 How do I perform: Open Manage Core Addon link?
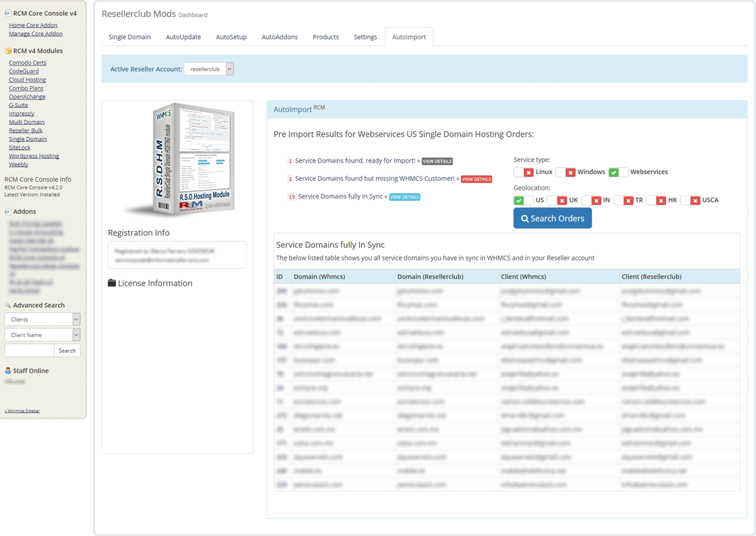[36, 33]
